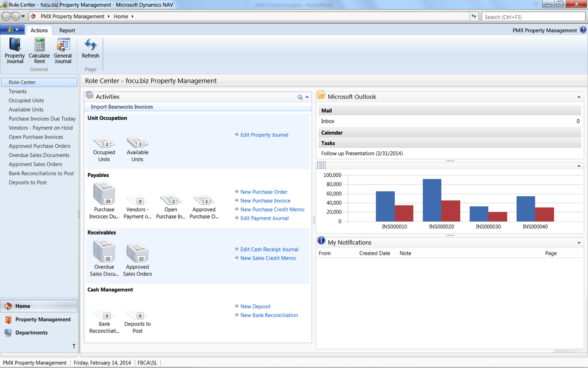The width and height of the screenshot is (588, 368).
Task: Collapse the Microsoft Outlook panel
Action: pos(579,97)
